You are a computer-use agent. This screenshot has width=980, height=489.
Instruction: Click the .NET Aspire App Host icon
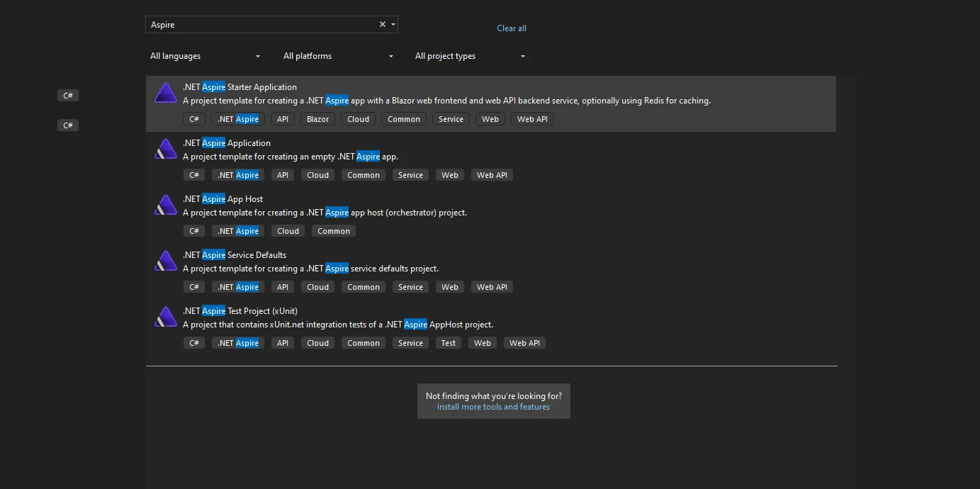[x=165, y=206]
